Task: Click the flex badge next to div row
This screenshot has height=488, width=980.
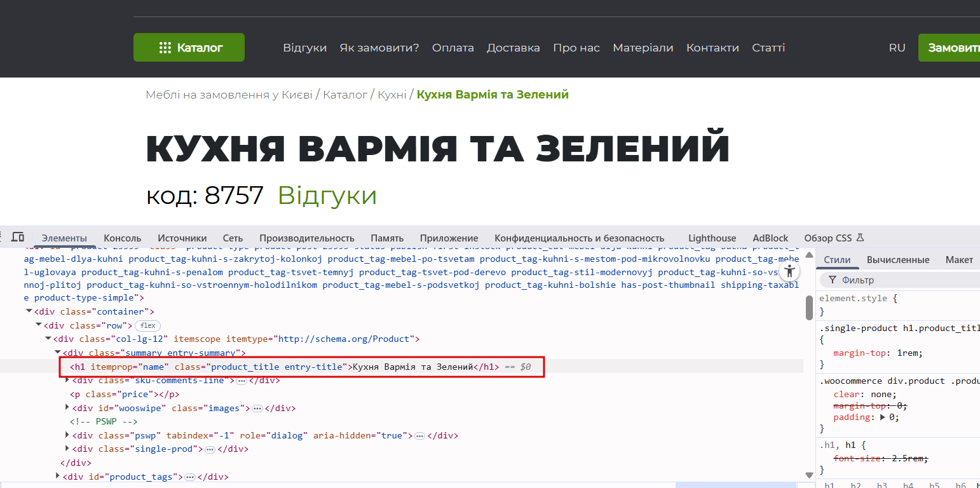Action: pyautogui.click(x=147, y=325)
